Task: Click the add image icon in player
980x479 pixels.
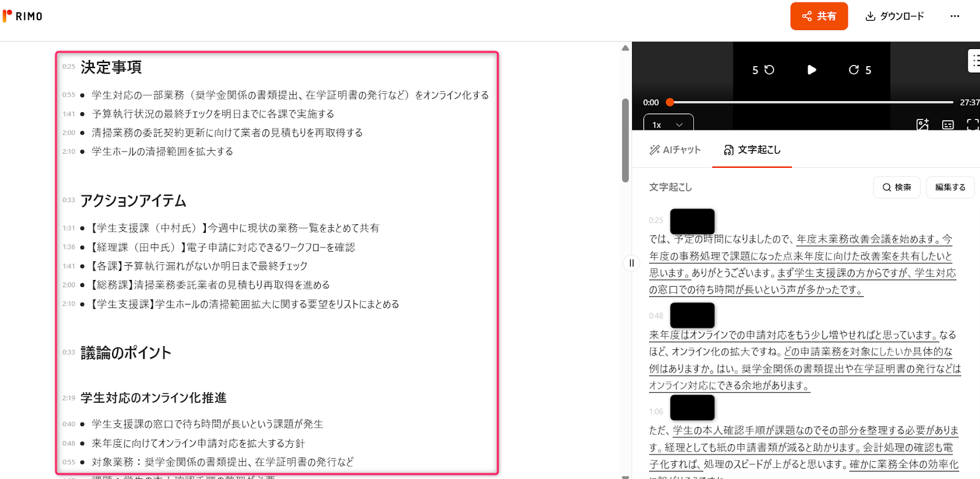Action: click(x=922, y=124)
